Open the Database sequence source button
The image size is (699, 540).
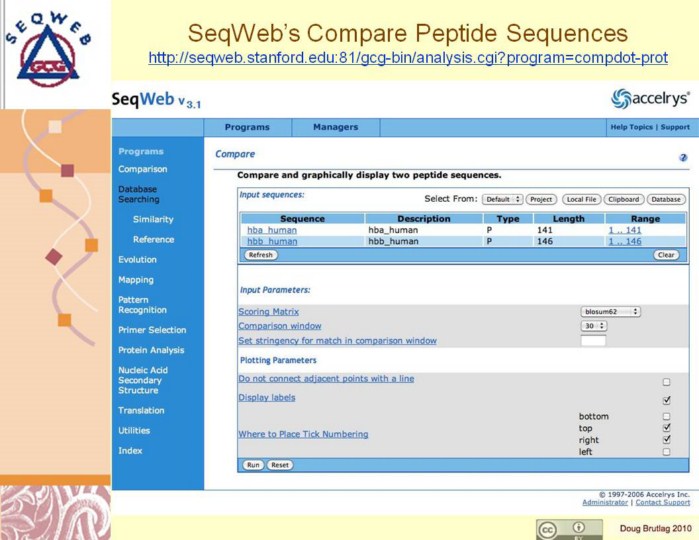point(666,199)
